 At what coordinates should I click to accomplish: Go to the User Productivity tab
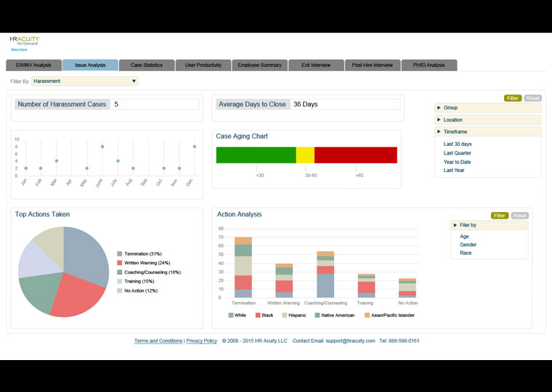tap(203, 65)
